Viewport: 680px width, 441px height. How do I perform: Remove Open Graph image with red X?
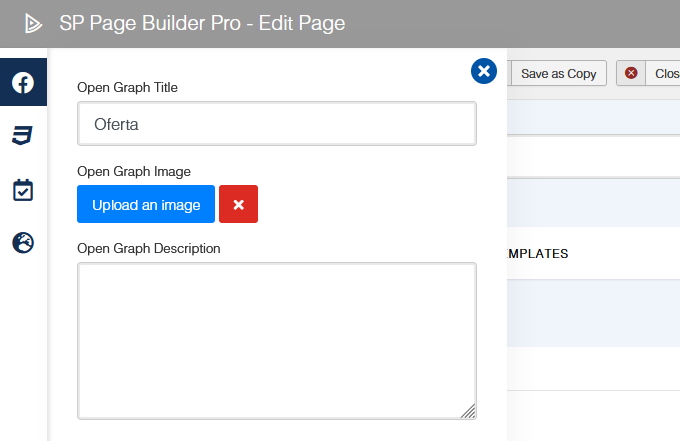(238, 204)
